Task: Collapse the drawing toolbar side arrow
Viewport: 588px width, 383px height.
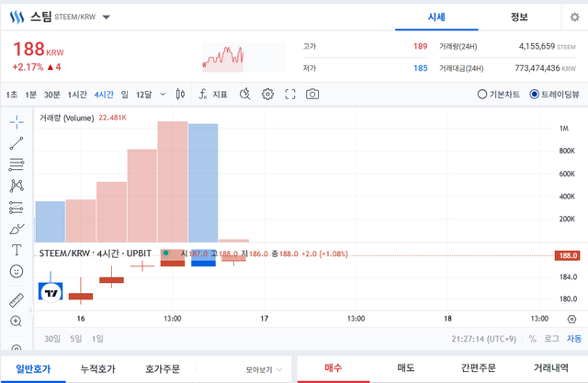Action: point(31,310)
